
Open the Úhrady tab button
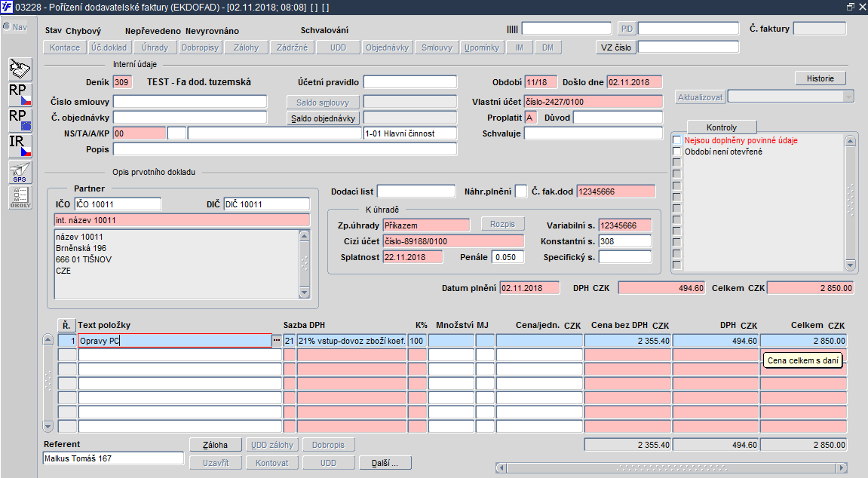[x=155, y=47]
